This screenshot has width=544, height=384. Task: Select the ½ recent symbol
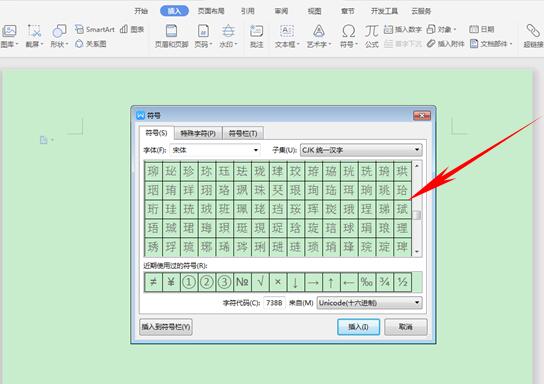[x=402, y=282]
